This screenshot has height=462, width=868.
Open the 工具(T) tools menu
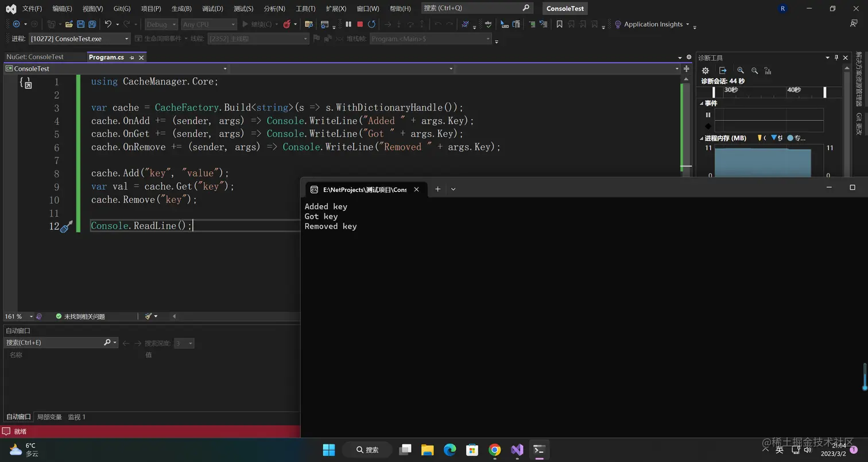pyautogui.click(x=305, y=9)
